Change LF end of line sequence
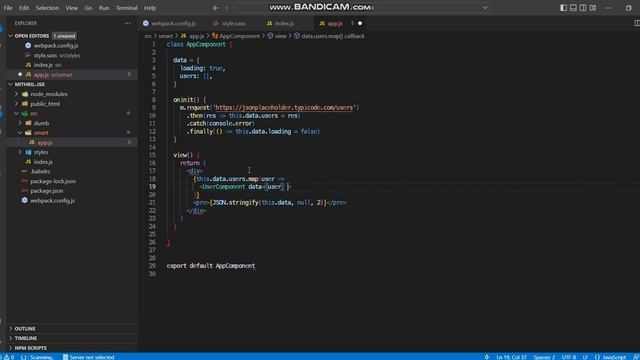The width and height of the screenshot is (640, 360). coord(585,357)
